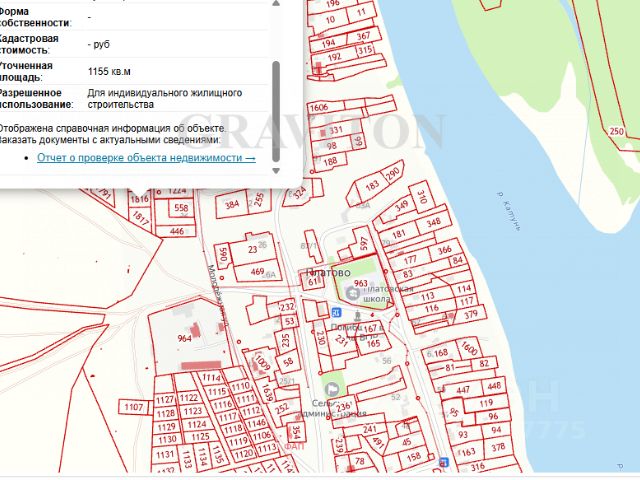Click the 'ФАП' label on the map

[294, 446]
